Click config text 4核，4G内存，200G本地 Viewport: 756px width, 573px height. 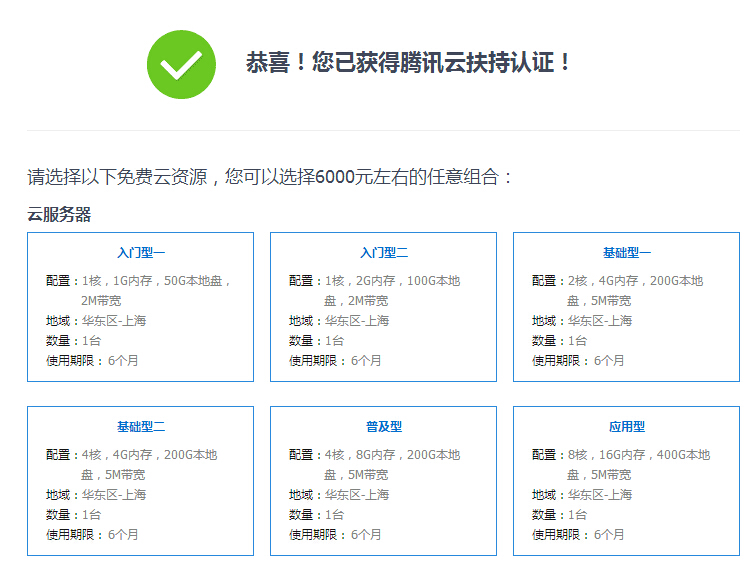click(x=149, y=455)
